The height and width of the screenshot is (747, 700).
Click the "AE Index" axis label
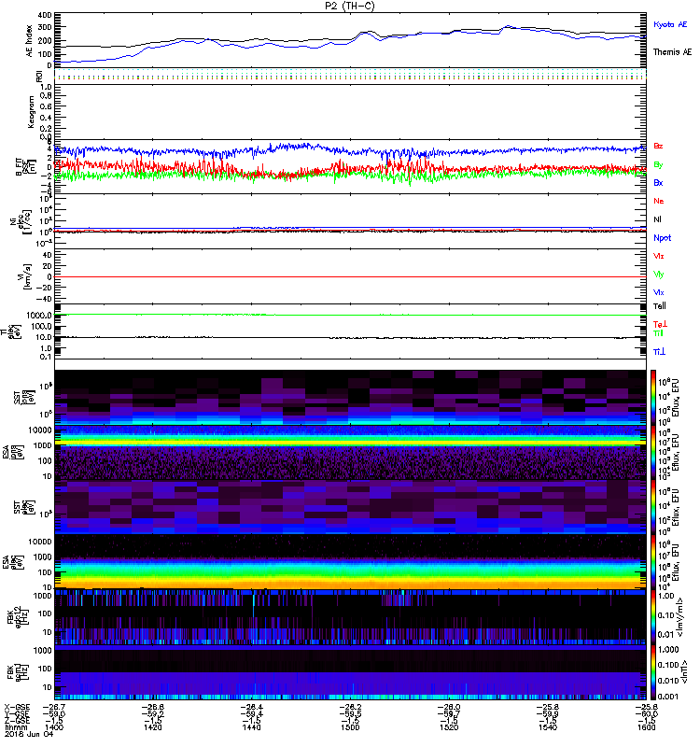click(29, 40)
